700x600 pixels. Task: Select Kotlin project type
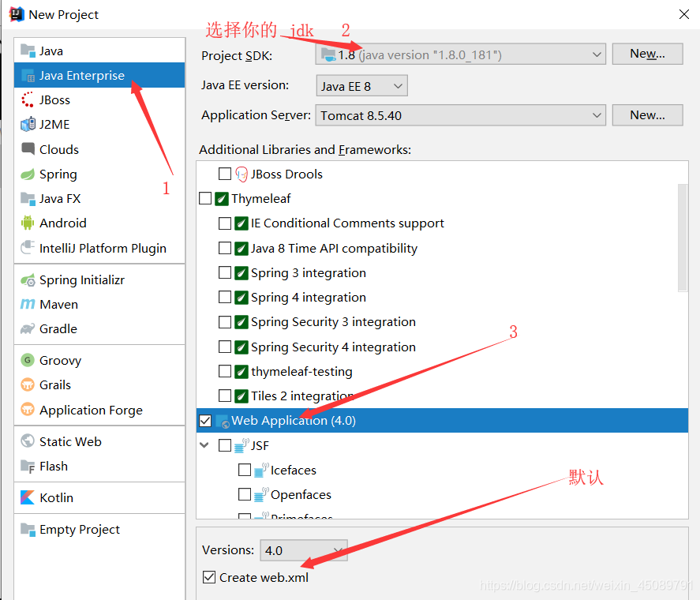coord(99,497)
